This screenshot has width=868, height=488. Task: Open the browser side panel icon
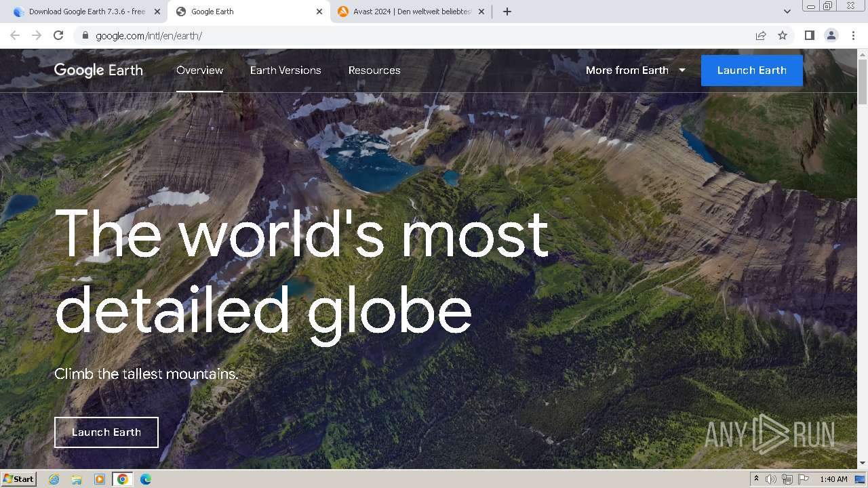(809, 35)
